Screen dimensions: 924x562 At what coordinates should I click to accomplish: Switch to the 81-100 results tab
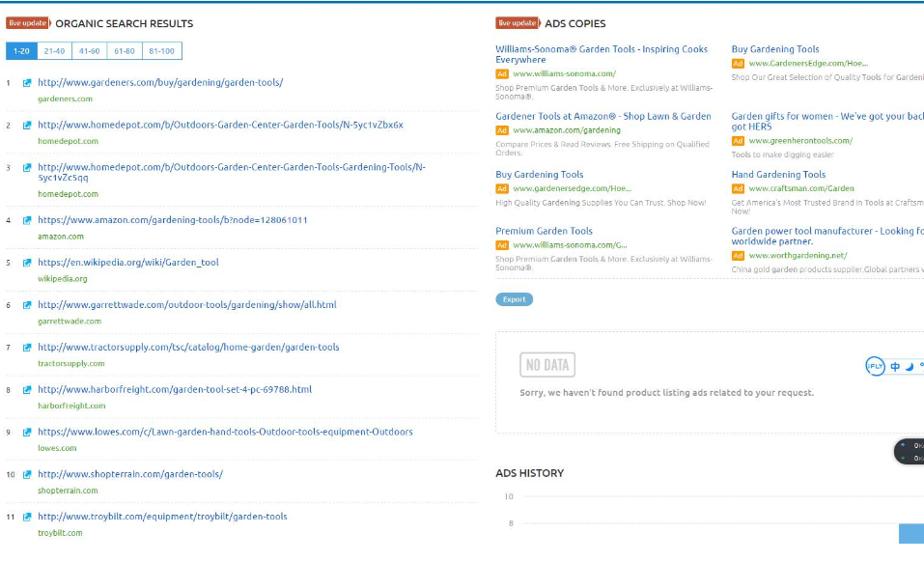point(161,51)
